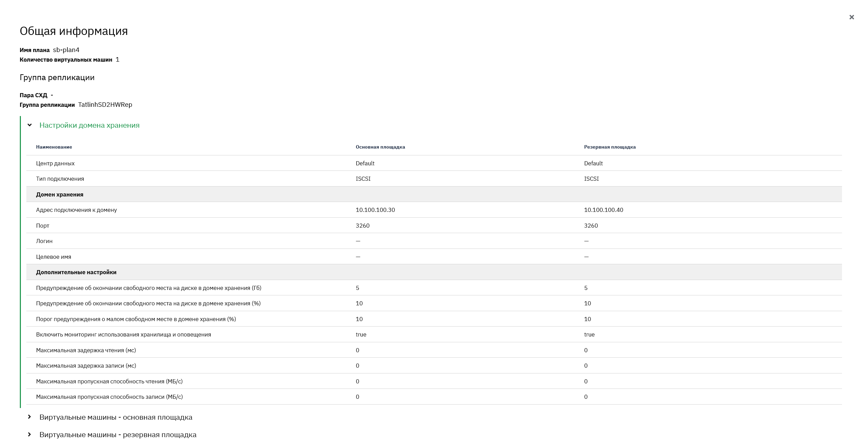
Task: Click 'Центр данных' row label
Action: click(55, 163)
